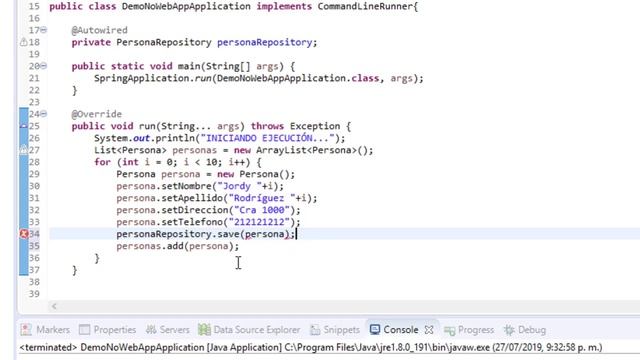Open the Progress tab
The width and height of the screenshot is (640, 360).
pyautogui.click(x=469, y=330)
